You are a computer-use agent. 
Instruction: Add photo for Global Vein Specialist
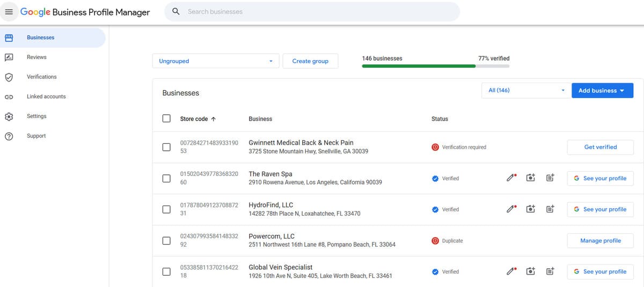point(531,271)
